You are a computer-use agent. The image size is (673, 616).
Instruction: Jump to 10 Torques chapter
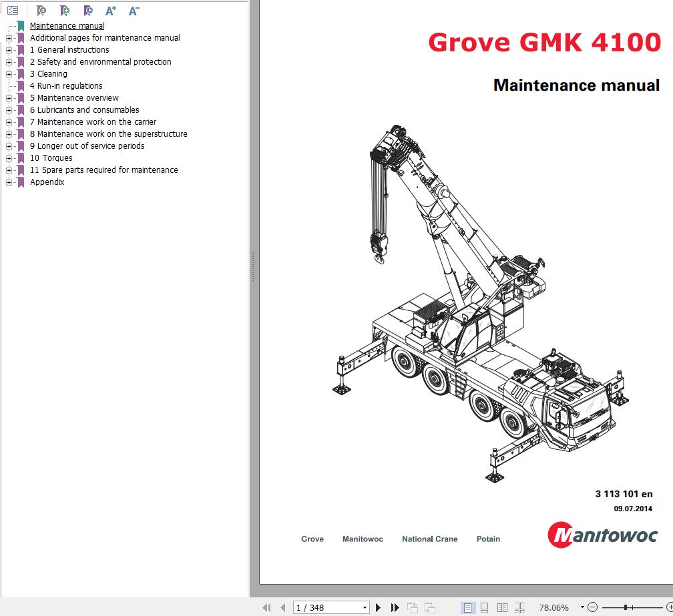tap(51, 158)
